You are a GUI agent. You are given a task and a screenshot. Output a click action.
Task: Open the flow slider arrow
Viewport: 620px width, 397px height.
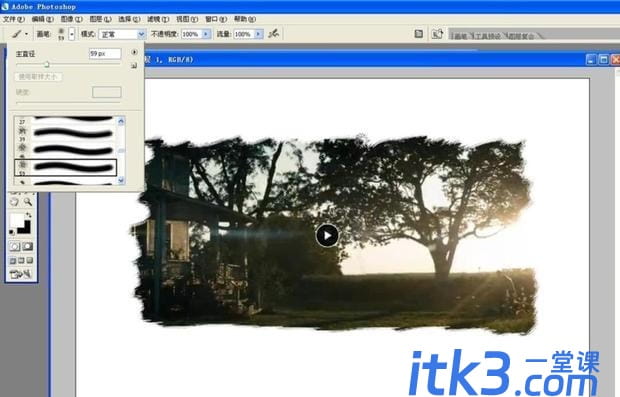(258, 34)
